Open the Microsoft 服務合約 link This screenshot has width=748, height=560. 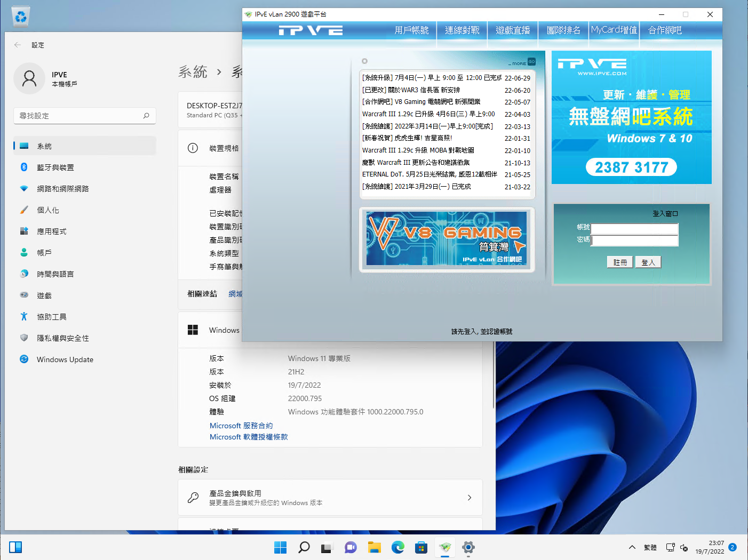241,426
